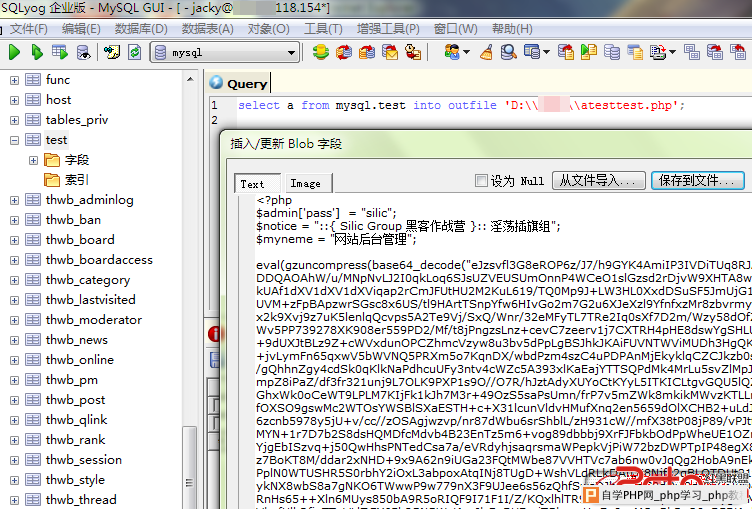Click the folder icon next to 索引
752x509 pixels.
(52, 180)
